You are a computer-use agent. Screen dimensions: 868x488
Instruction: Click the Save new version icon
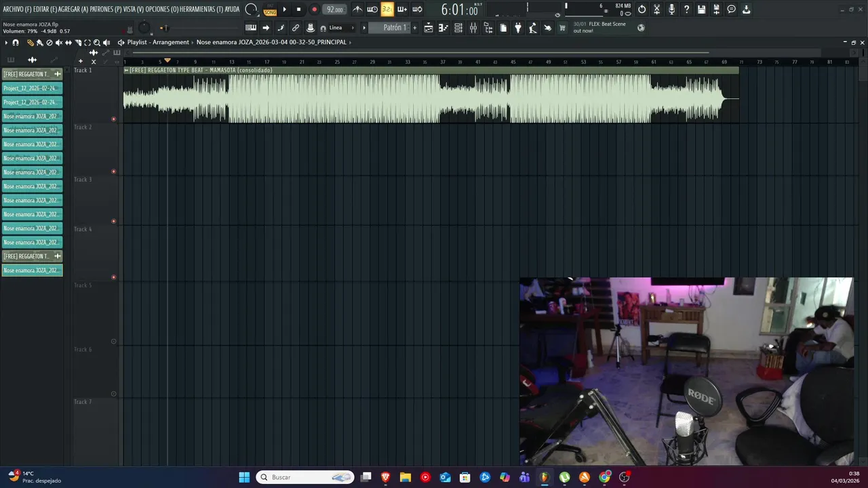point(716,9)
